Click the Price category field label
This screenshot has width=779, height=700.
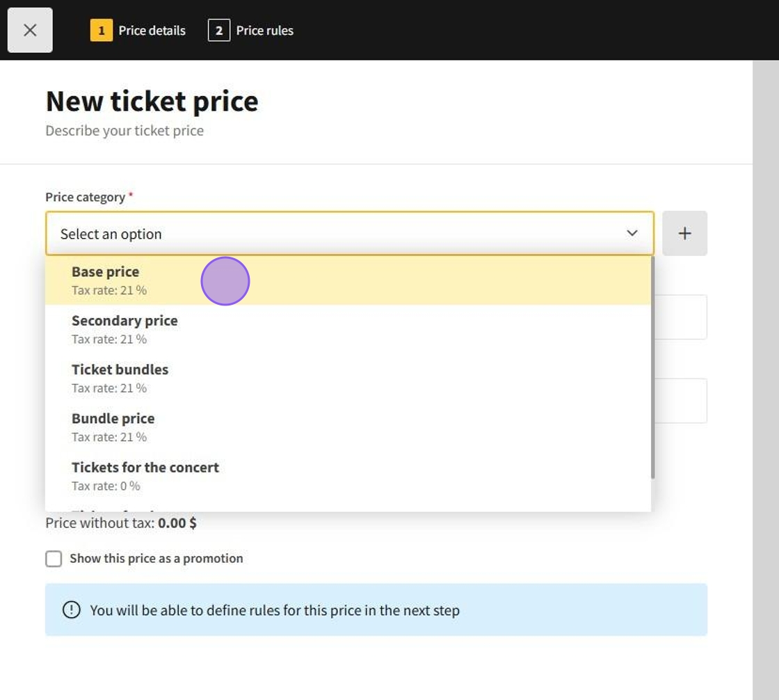[85, 197]
